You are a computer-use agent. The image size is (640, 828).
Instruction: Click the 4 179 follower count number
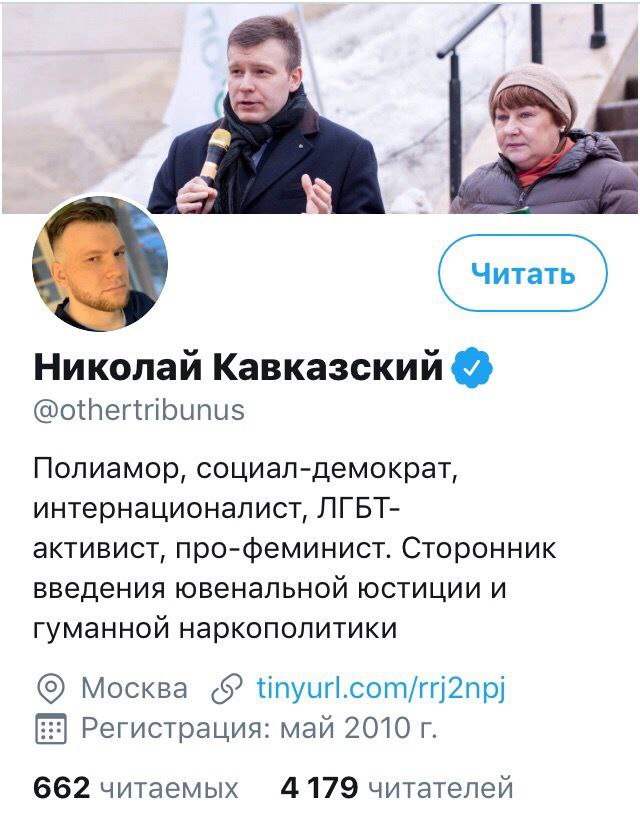[x=319, y=788]
